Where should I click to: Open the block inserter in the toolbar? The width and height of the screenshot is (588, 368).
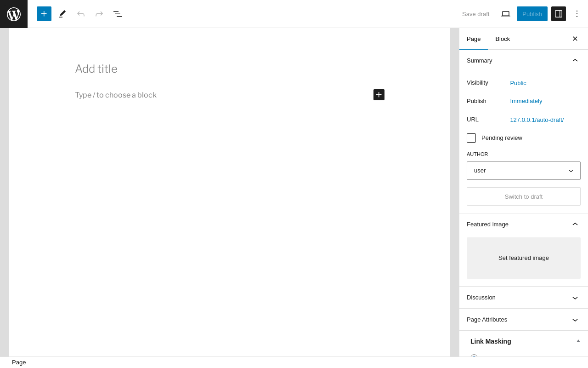click(x=44, y=14)
